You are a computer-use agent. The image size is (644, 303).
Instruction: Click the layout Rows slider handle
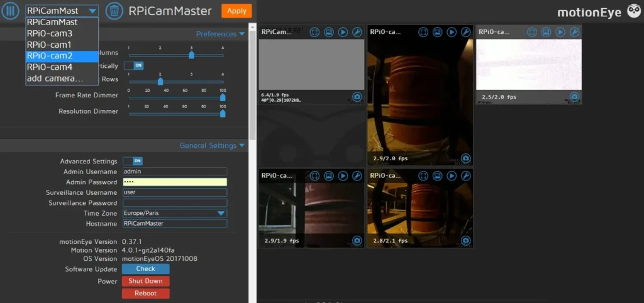160,81
